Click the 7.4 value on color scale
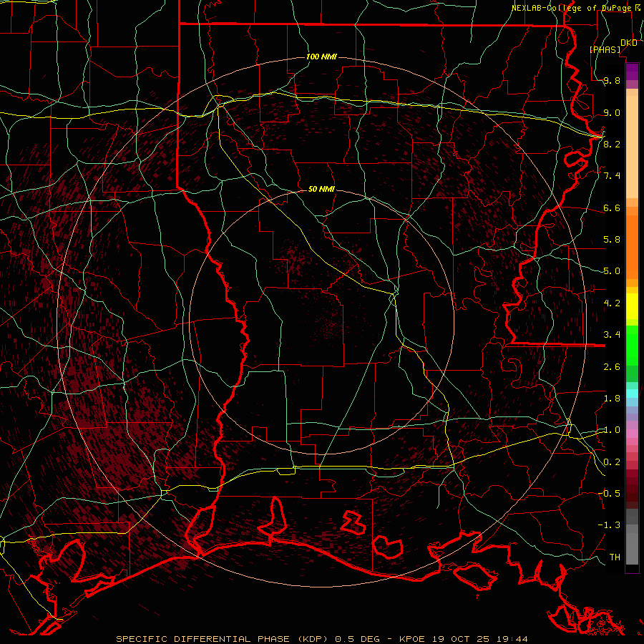 pyautogui.click(x=612, y=176)
